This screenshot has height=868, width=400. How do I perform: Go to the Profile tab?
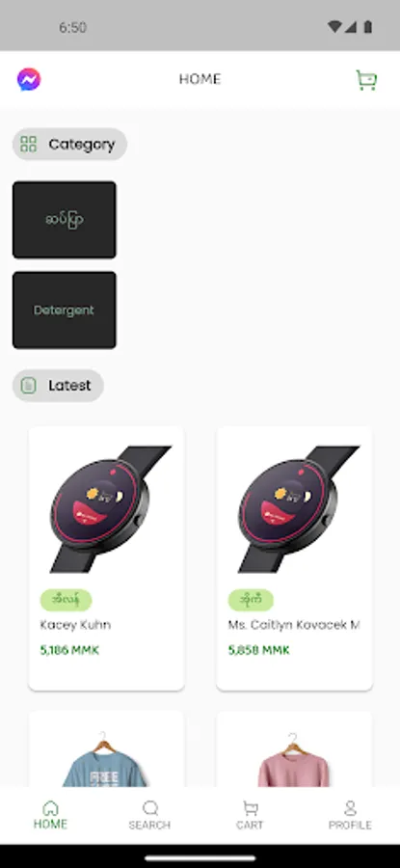click(x=350, y=815)
